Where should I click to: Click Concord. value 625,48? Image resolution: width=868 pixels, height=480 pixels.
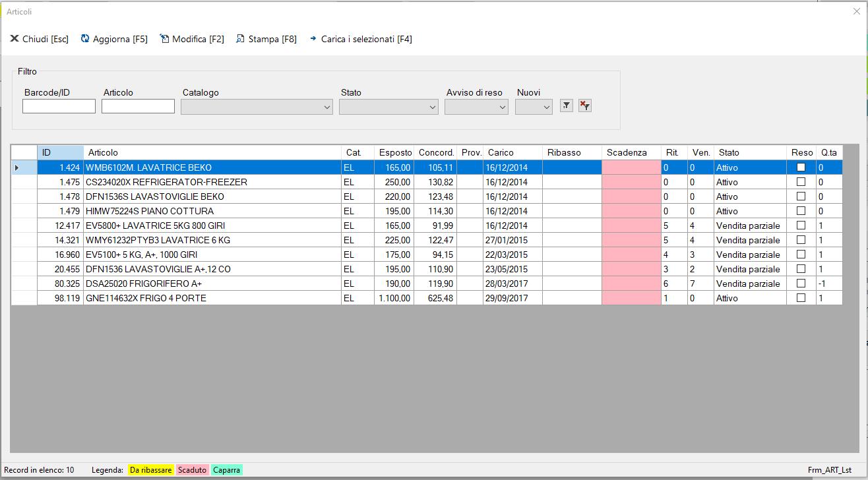(435, 298)
